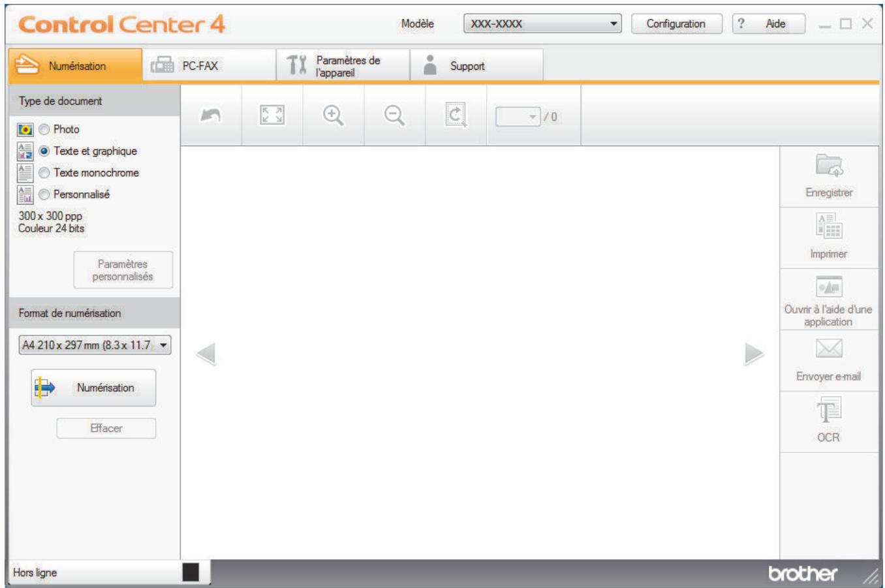Click the Texte et graphique type icon
This screenshot has height=588, width=885.
pos(25,151)
